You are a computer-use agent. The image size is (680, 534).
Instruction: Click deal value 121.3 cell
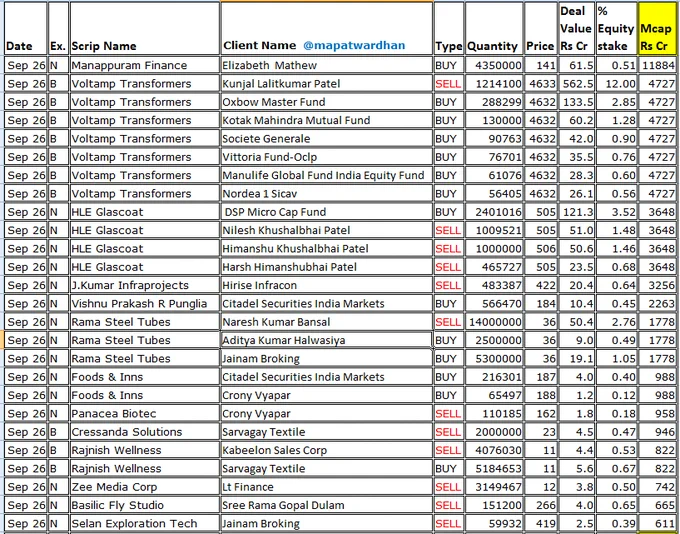click(x=576, y=212)
